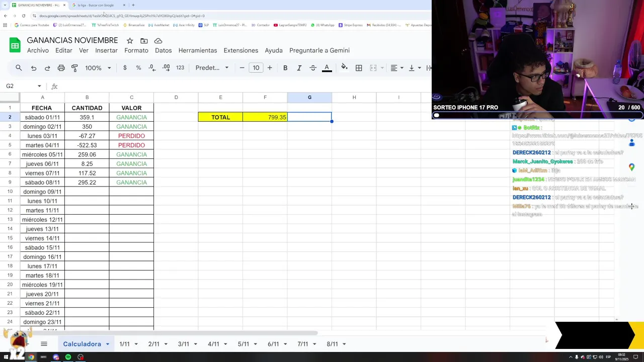Open the search menus magnifier
The image size is (644, 362).
coord(19,68)
